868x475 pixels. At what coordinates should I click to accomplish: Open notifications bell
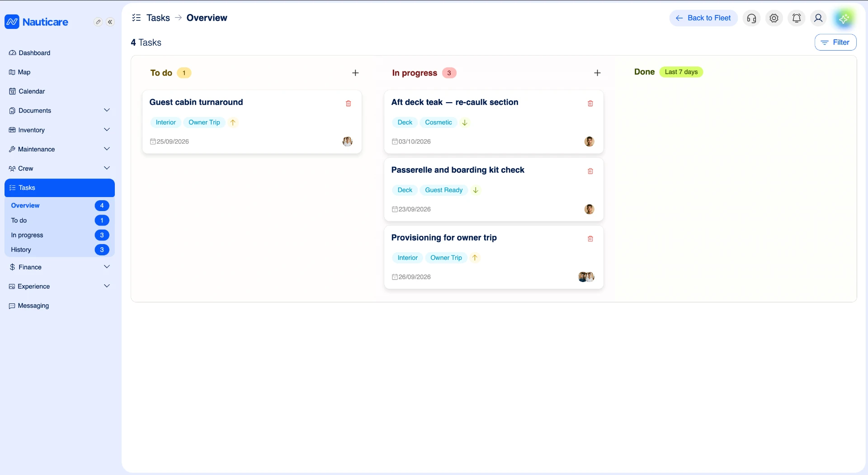click(x=796, y=18)
